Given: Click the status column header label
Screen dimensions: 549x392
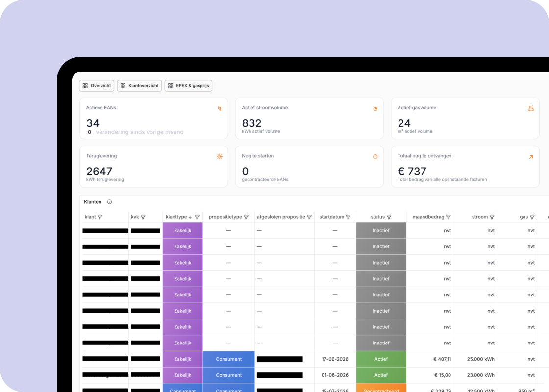Looking at the screenshot, I should point(377,217).
